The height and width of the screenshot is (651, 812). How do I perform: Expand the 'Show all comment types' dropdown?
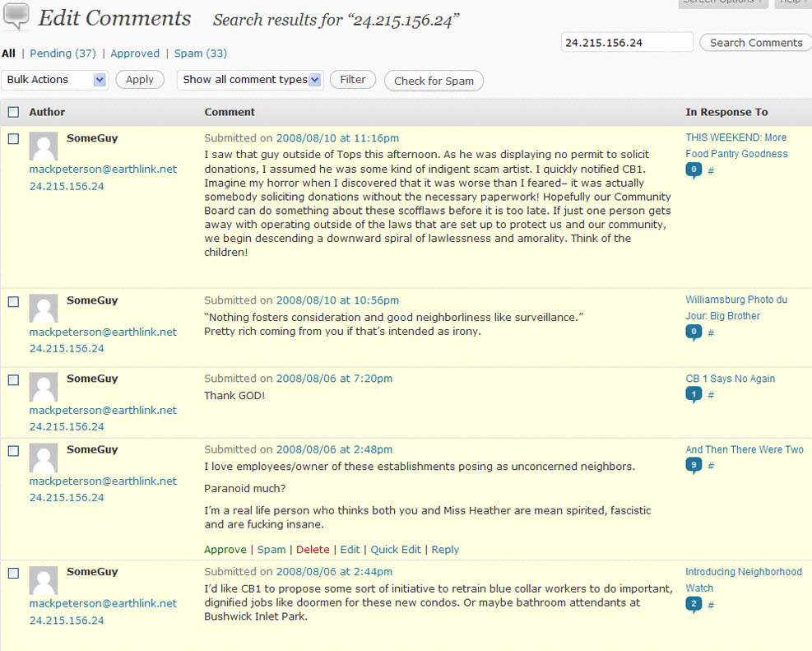point(250,80)
